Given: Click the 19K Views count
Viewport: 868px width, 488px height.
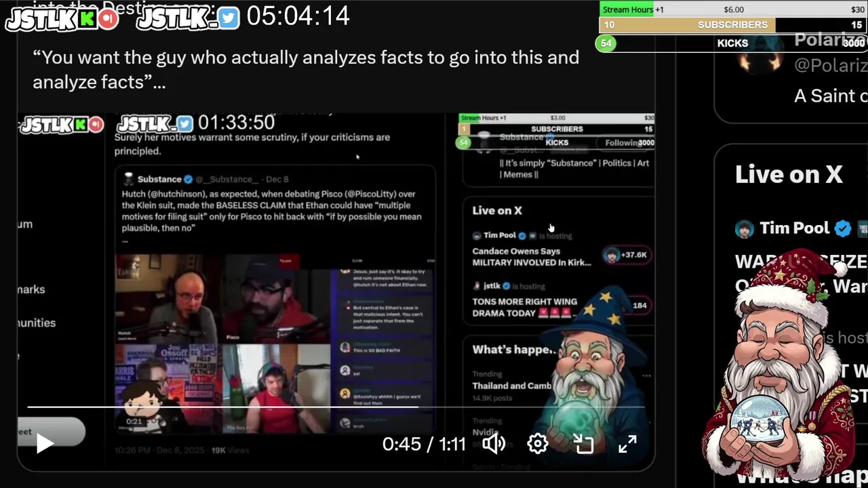Looking at the screenshot, I should pyautogui.click(x=230, y=450).
